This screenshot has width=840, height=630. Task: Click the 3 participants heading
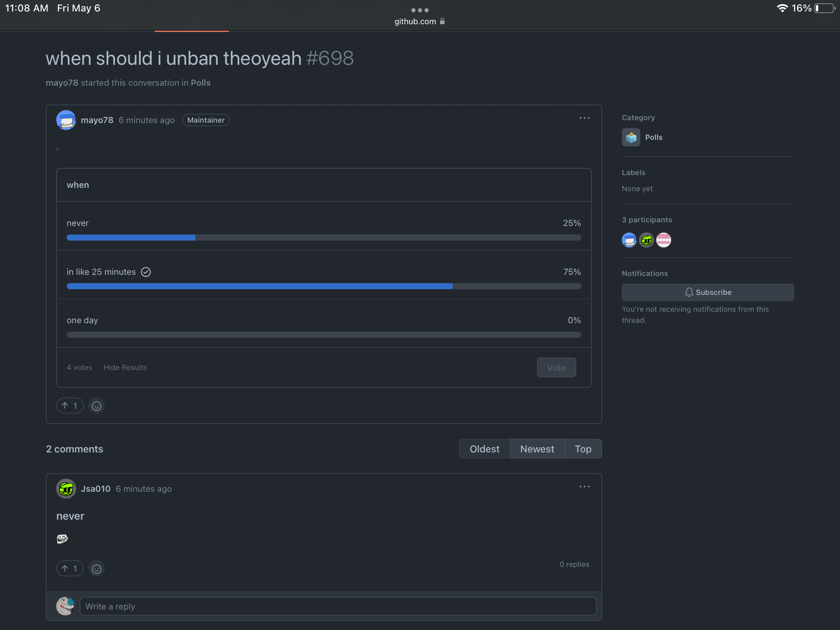pos(647,220)
